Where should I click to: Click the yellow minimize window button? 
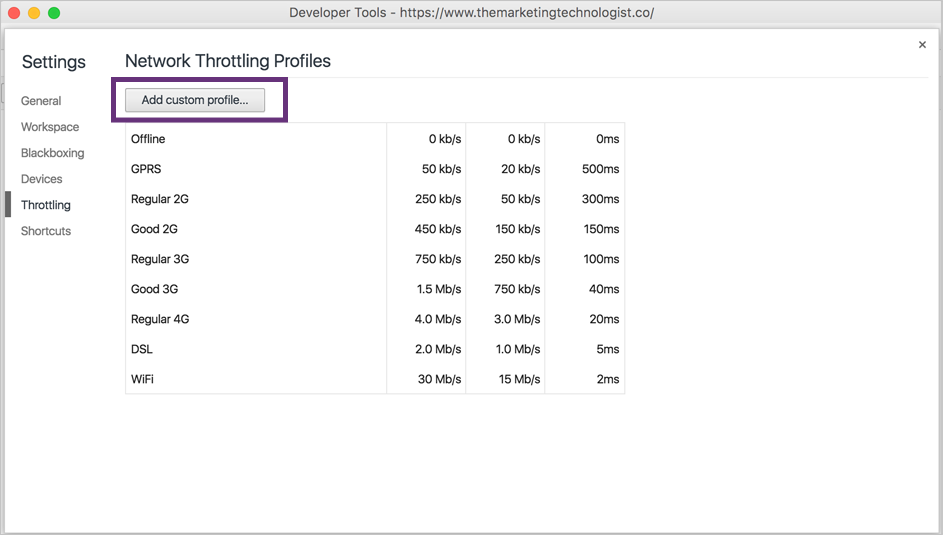[34, 13]
